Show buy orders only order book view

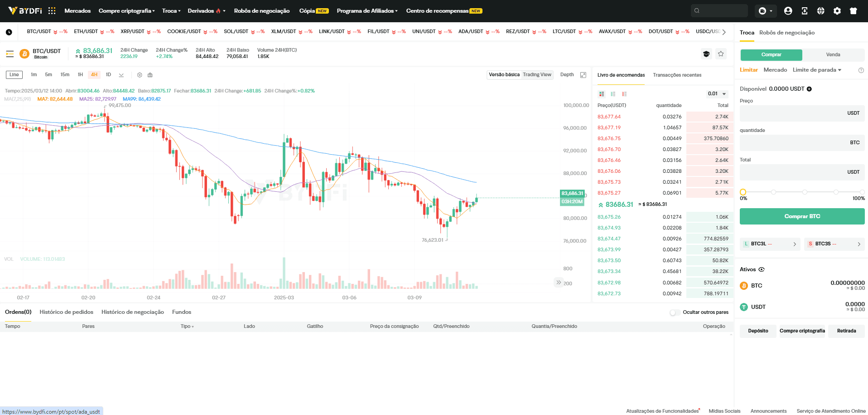613,94
